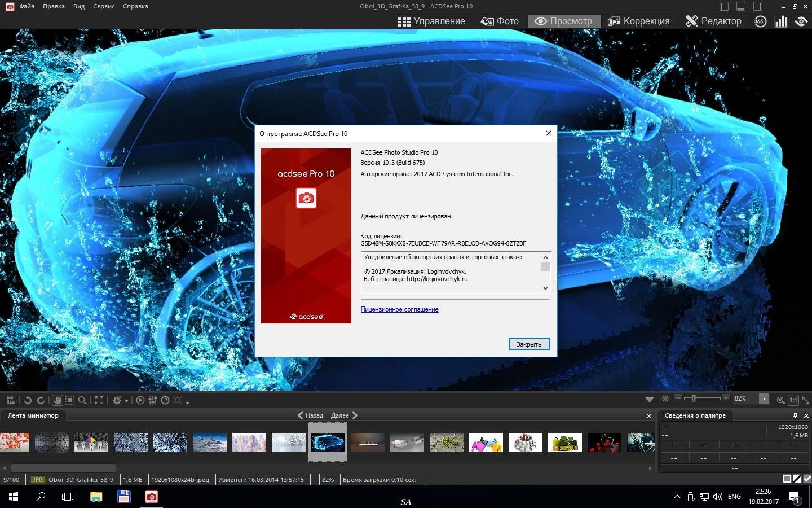Select the Сведения о палитре tab
Image resolution: width=812 pixels, height=508 pixels.
point(695,415)
